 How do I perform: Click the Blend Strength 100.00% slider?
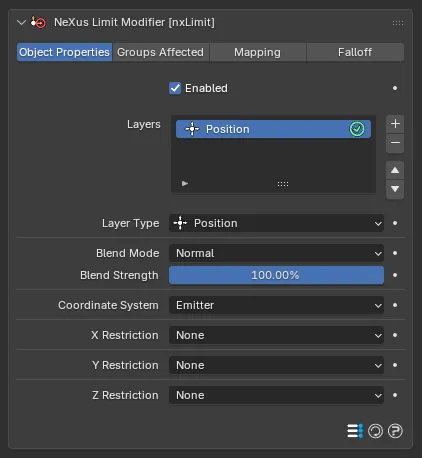click(x=276, y=275)
